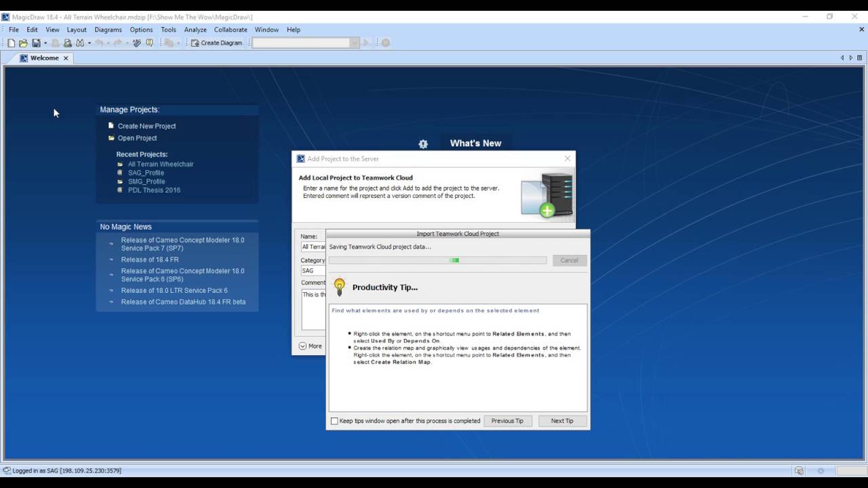Open the Tools menu
The width and height of the screenshot is (868, 488).
point(168,30)
